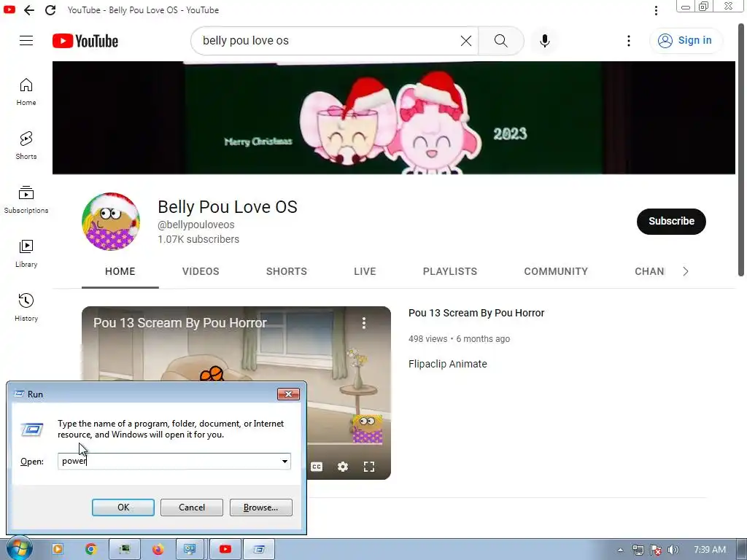The image size is (747, 560).
Task: Open the media player taskbar icon
Action: [x=58, y=550]
